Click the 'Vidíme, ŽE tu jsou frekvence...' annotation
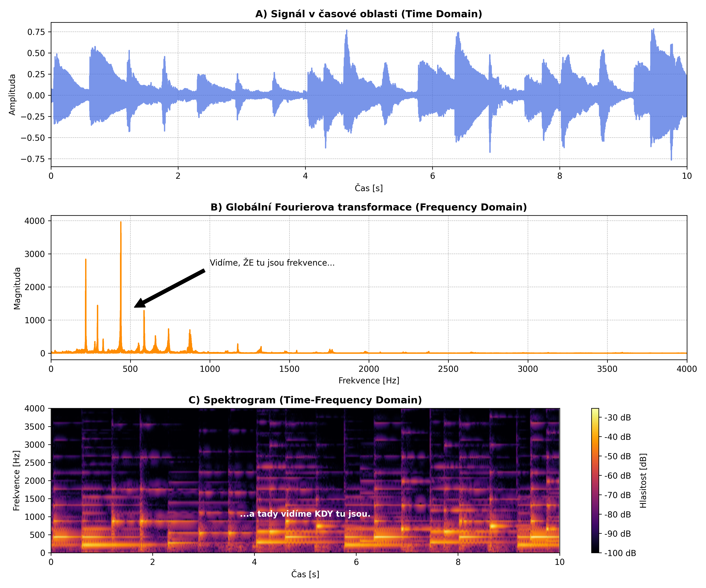This screenshot has height=588, width=706. tap(272, 263)
